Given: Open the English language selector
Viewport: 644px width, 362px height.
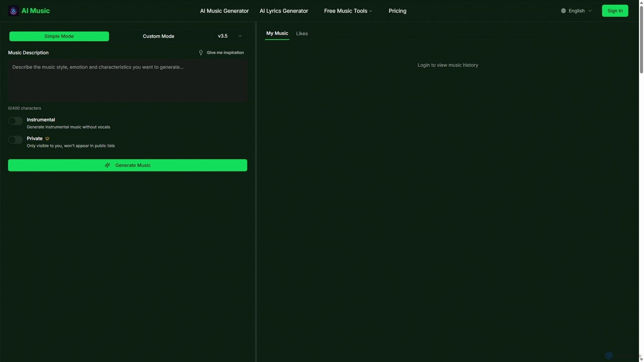Looking at the screenshot, I should click(x=577, y=11).
